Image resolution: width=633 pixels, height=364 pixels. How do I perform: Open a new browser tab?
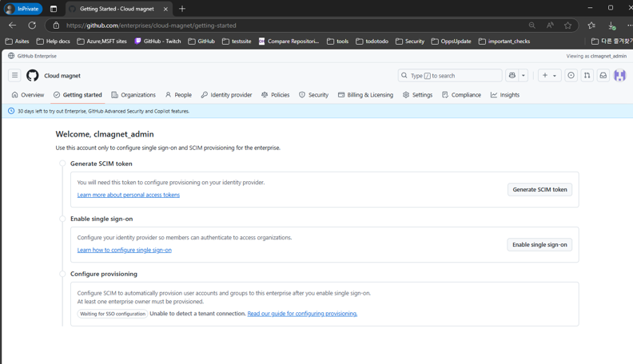pyautogui.click(x=182, y=9)
